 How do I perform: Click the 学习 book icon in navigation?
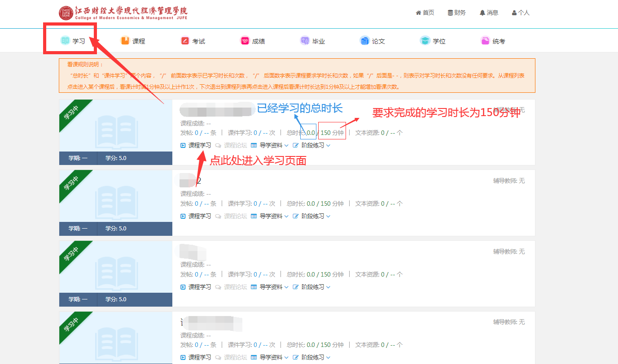click(x=66, y=41)
